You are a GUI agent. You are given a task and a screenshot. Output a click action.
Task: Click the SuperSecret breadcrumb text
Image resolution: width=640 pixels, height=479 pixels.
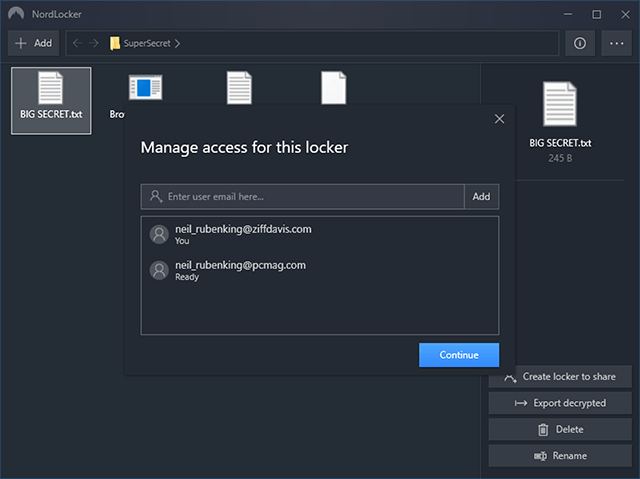click(147, 43)
